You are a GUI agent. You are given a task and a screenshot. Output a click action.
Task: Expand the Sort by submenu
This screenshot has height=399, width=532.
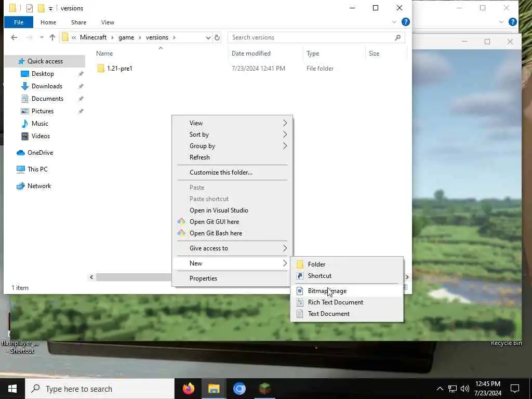[x=232, y=135]
